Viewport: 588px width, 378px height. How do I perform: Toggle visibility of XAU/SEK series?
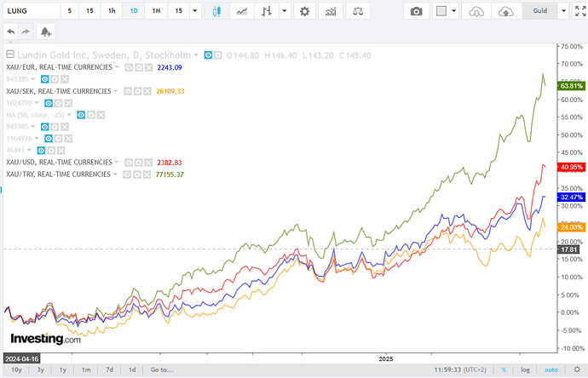click(x=128, y=91)
